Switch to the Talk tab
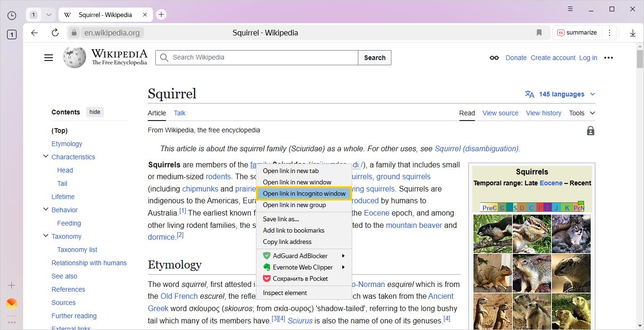The image size is (644, 330). [x=179, y=113]
